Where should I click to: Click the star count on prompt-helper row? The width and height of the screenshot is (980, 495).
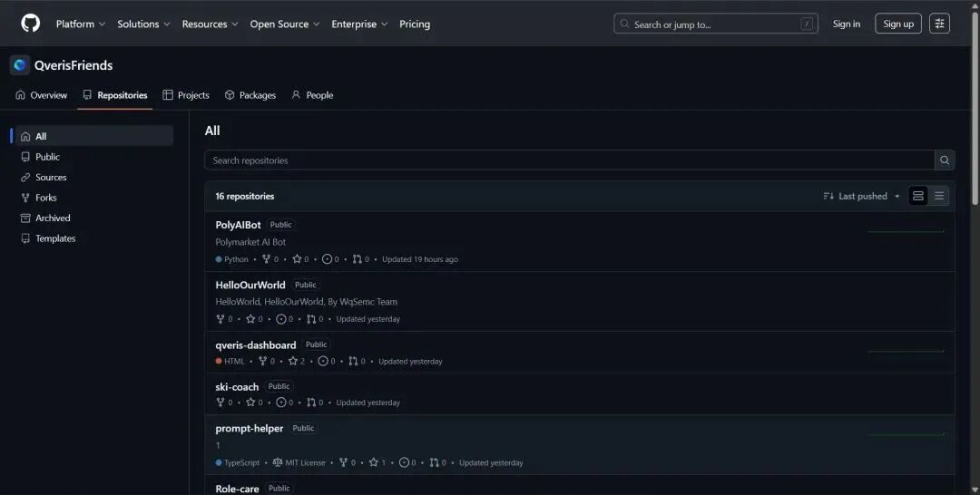click(384, 463)
